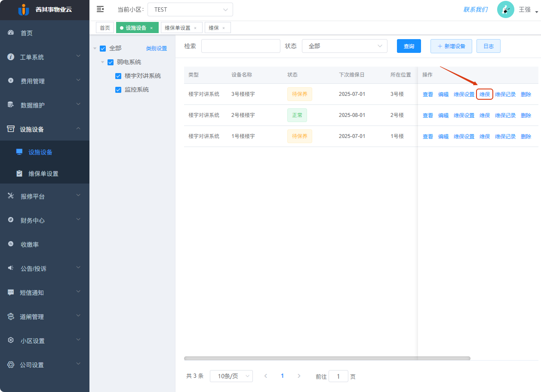Open the 10条/页 page size dropdown
The height and width of the screenshot is (392, 541).
coord(231,376)
